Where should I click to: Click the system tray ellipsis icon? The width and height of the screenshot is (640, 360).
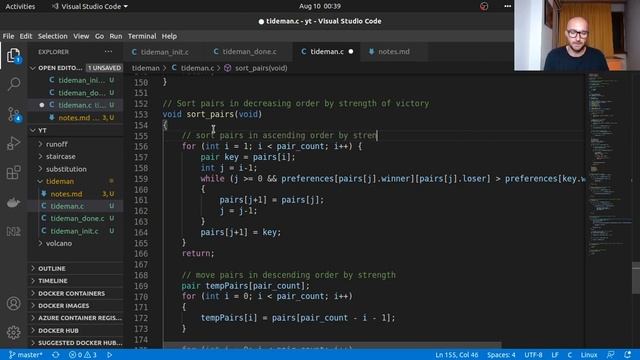[507, 6]
